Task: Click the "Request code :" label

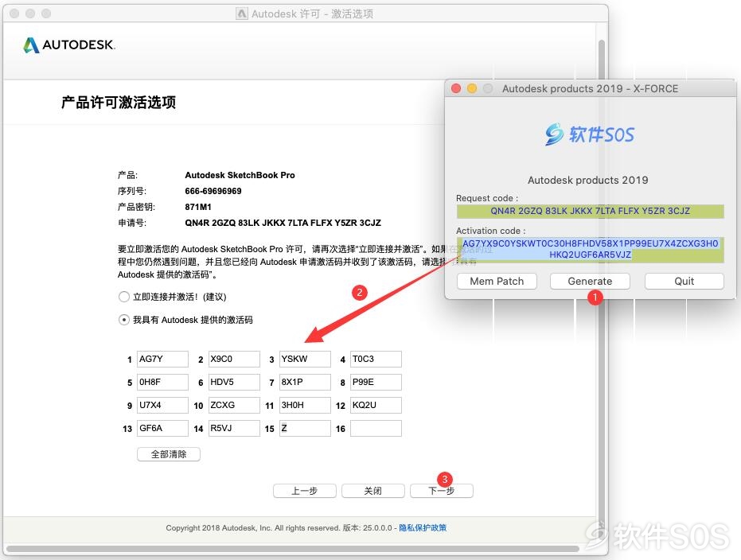Action: pos(487,198)
